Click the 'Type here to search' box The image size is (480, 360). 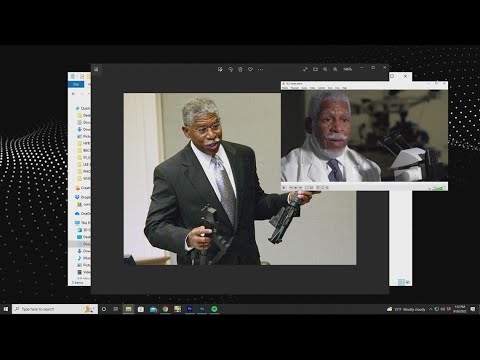pyautogui.click(x=55, y=309)
